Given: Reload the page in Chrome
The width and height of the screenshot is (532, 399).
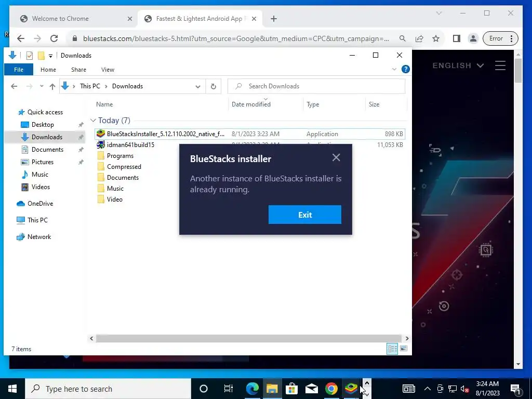Looking at the screenshot, I should [x=54, y=38].
